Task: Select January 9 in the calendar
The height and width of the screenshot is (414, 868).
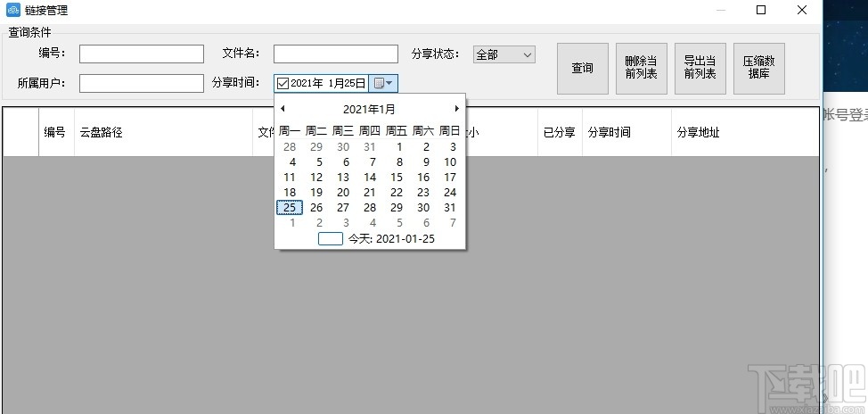Action: (x=426, y=161)
